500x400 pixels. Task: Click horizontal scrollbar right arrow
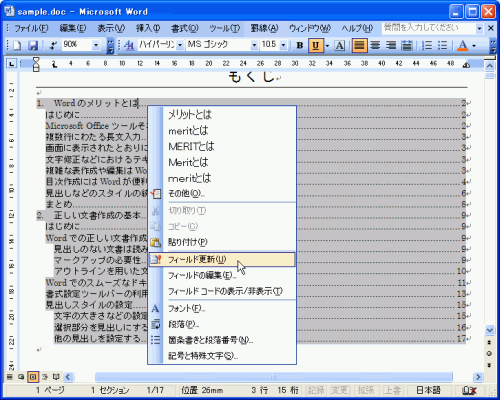pos(478,377)
